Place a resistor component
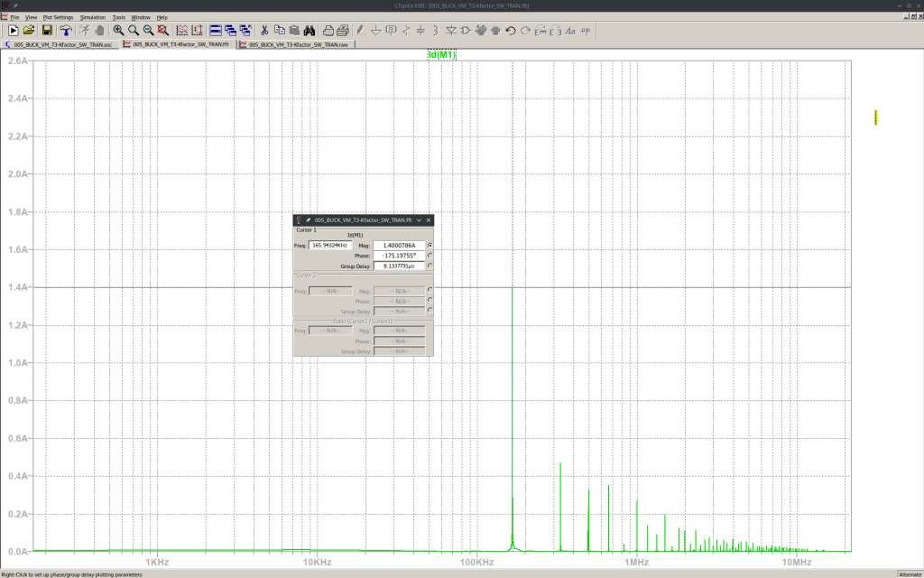Image resolution: width=924 pixels, height=578 pixels. pyautogui.click(x=406, y=30)
